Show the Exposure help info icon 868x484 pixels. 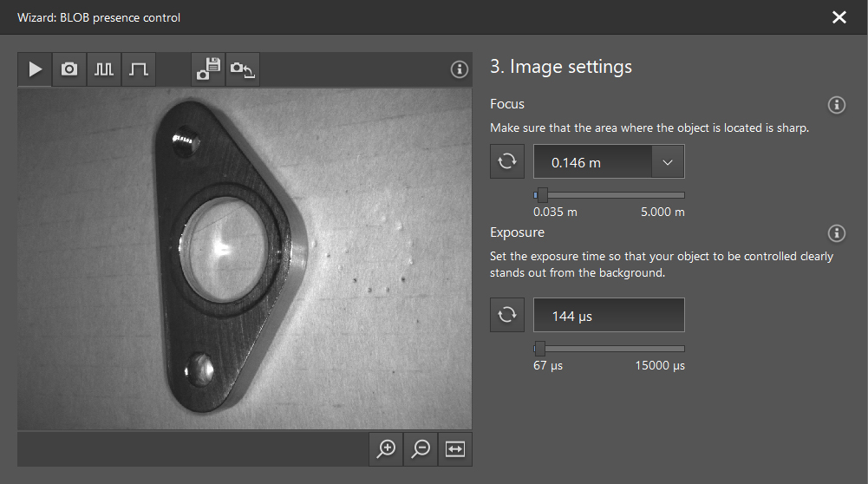point(837,233)
